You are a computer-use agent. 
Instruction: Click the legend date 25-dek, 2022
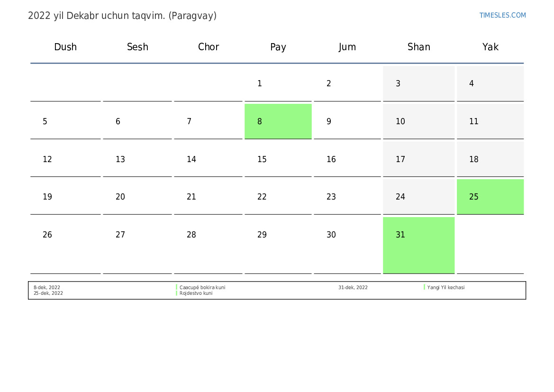[48, 293]
